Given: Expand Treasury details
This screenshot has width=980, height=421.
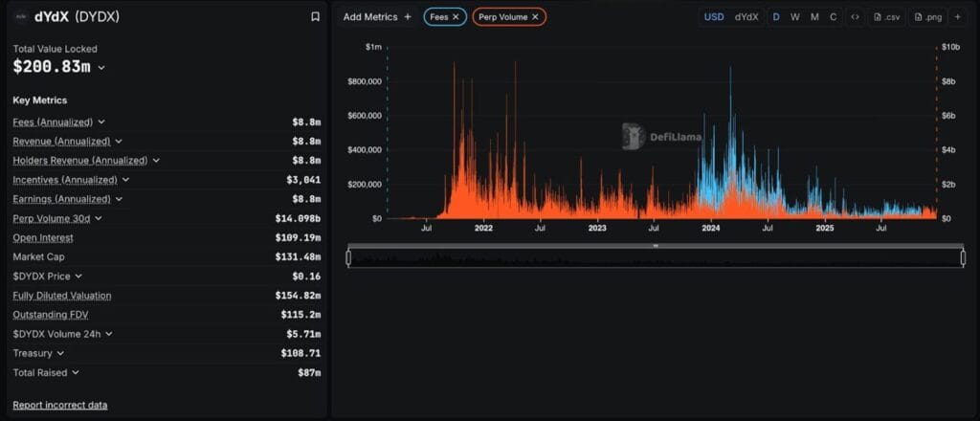Looking at the screenshot, I should pos(60,353).
